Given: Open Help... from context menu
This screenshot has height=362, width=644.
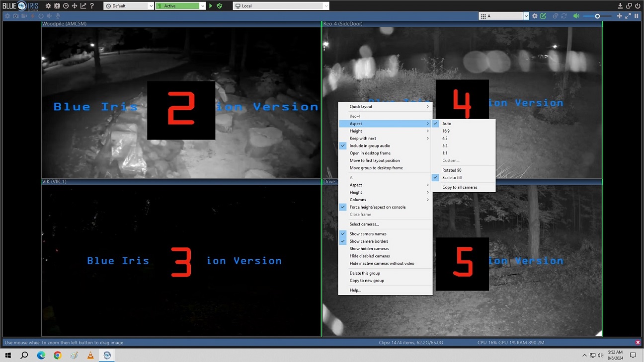Looking at the screenshot, I should [385, 290].
